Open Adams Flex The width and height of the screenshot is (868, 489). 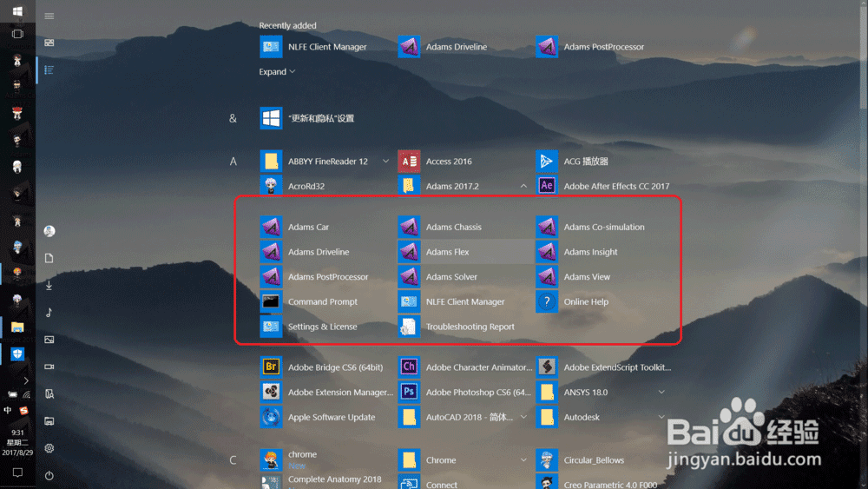[x=465, y=251]
